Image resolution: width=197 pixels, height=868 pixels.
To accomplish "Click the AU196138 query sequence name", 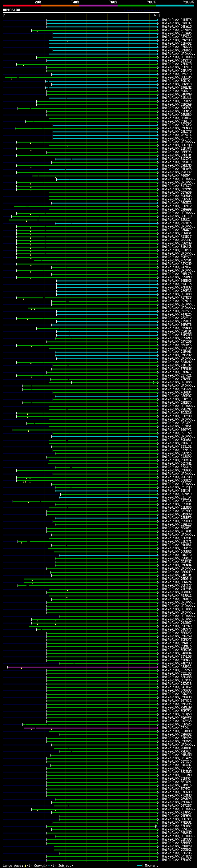I will 11,10.
